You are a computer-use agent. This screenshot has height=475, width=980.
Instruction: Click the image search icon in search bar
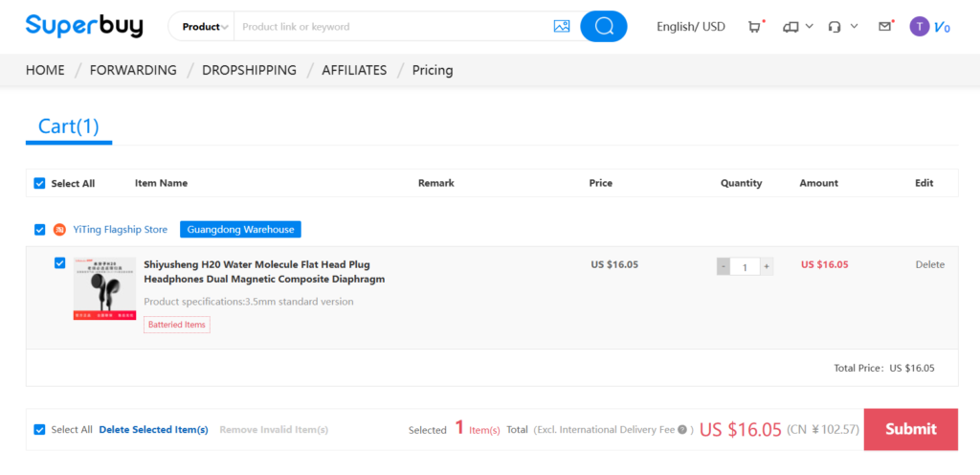(562, 27)
